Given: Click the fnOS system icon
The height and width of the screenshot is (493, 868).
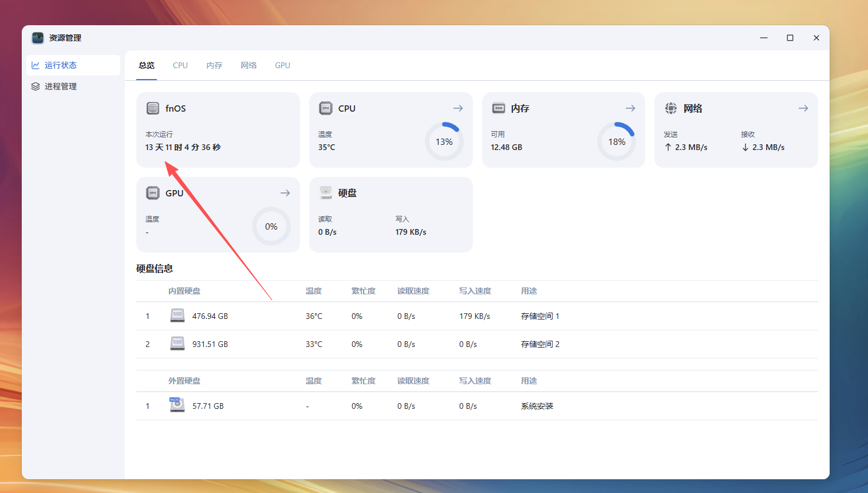Looking at the screenshot, I should click(153, 108).
